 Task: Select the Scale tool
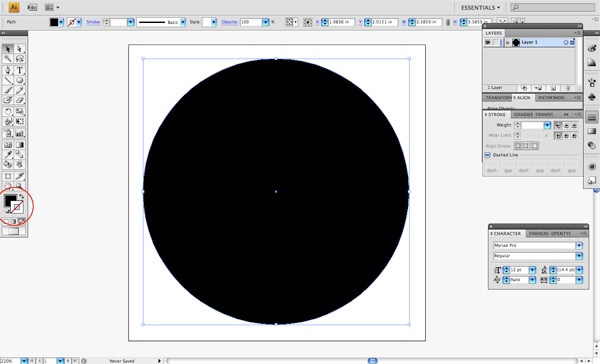[20, 111]
